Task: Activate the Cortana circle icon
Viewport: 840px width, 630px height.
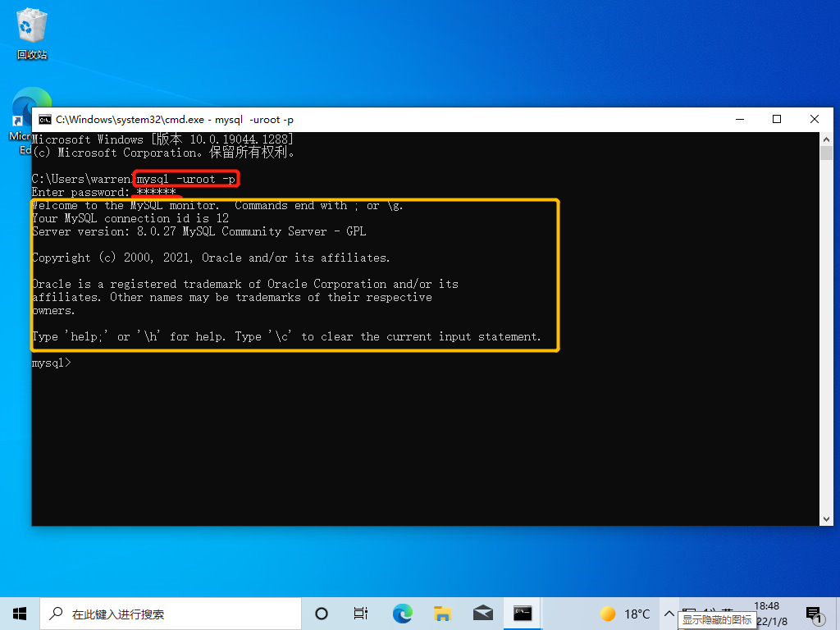Action: pyautogui.click(x=321, y=613)
